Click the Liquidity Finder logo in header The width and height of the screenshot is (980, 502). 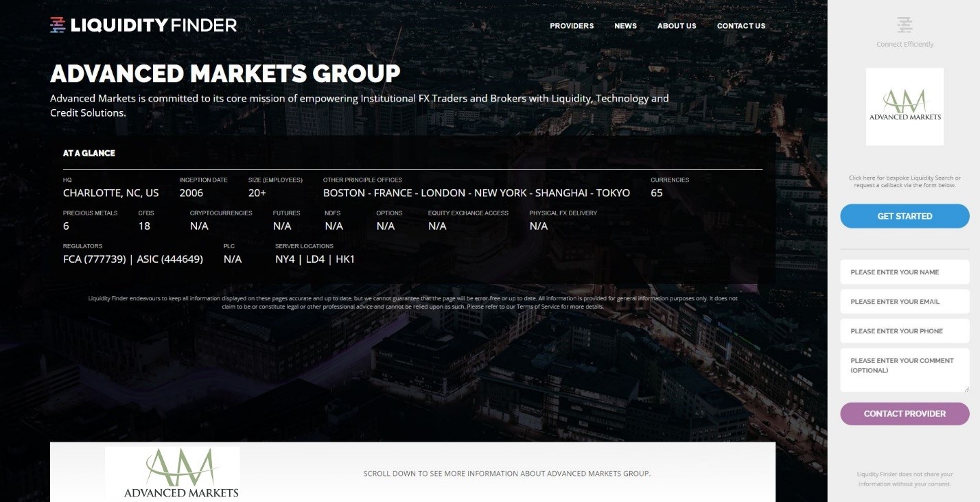pyautogui.click(x=143, y=25)
